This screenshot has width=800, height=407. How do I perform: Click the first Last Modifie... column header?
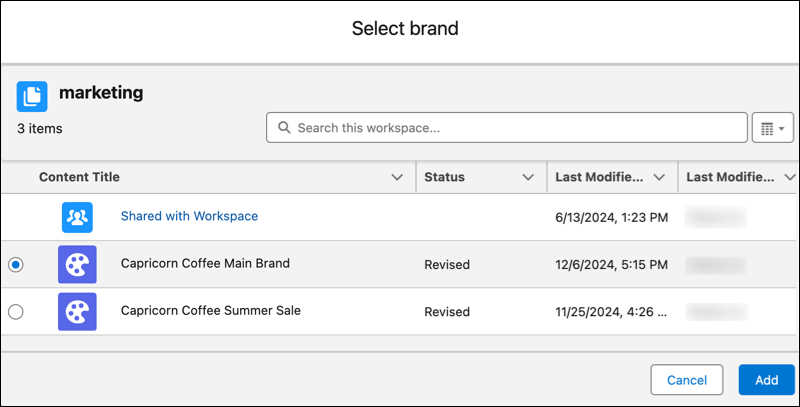point(599,177)
